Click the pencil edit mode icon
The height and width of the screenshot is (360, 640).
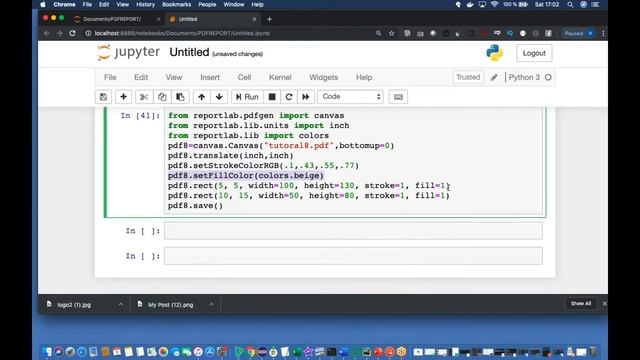494,77
